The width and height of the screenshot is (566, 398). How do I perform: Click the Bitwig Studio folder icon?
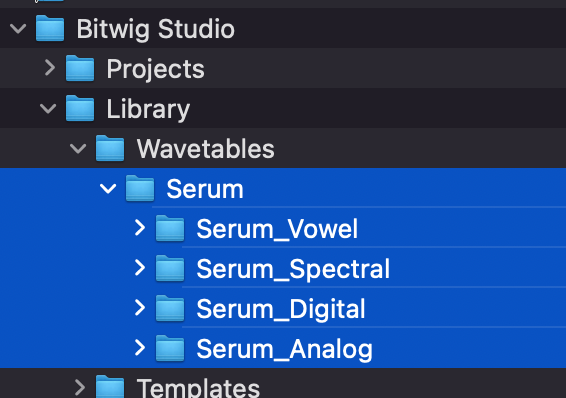pos(50,28)
